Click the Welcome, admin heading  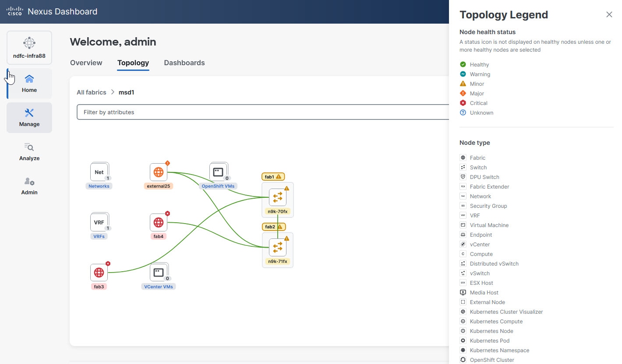113,42
